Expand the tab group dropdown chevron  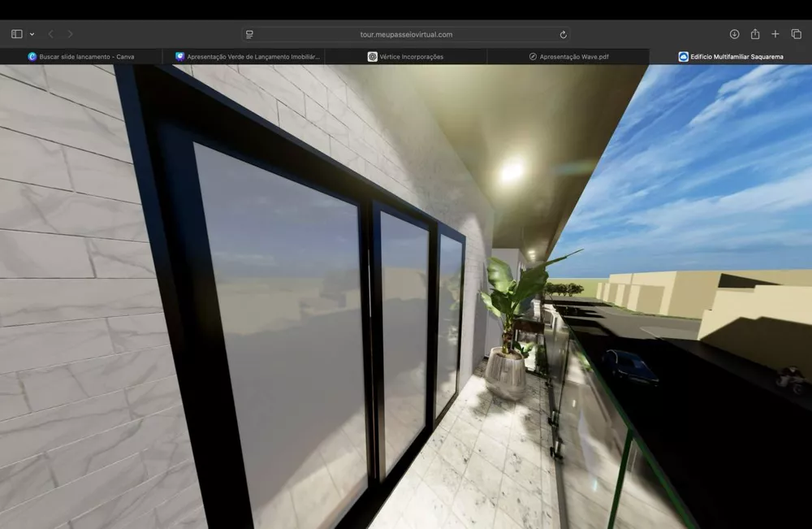click(x=32, y=34)
